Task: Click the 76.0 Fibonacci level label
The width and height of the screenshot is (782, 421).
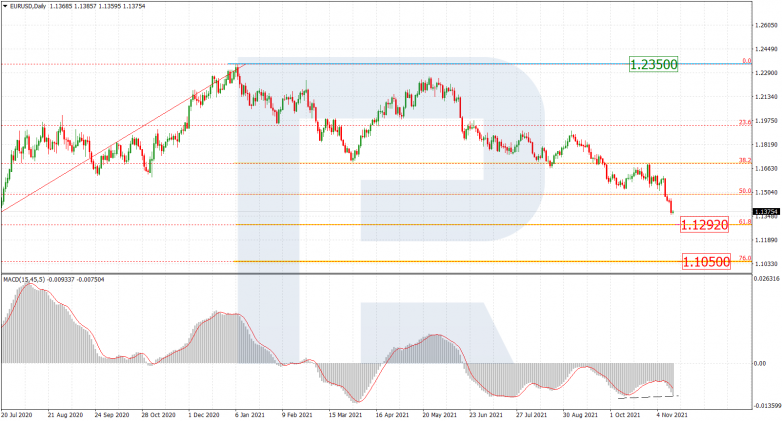Action: [x=745, y=258]
